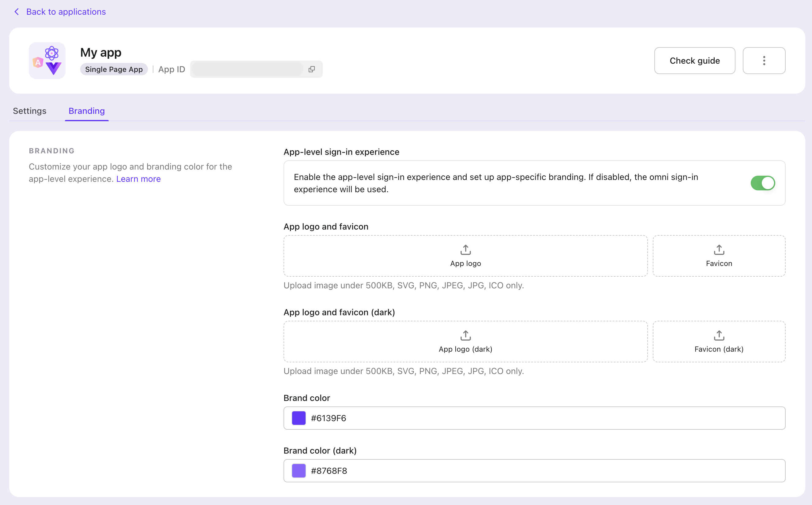The height and width of the screenshot is (505, 812).
Task: Upload an image to Favicon (dark)
Action: tap(719, 341)
